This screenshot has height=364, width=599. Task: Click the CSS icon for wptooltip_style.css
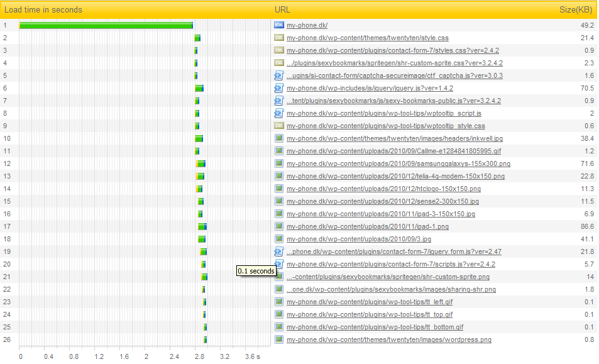279,126
